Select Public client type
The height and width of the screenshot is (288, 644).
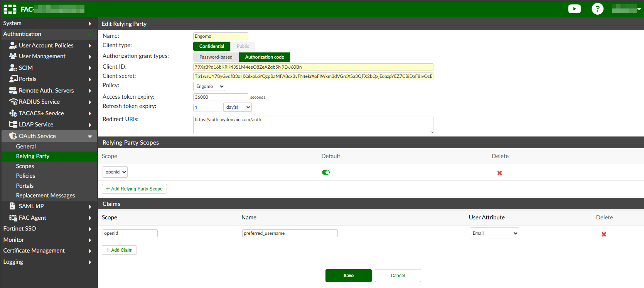click(243, 46)
